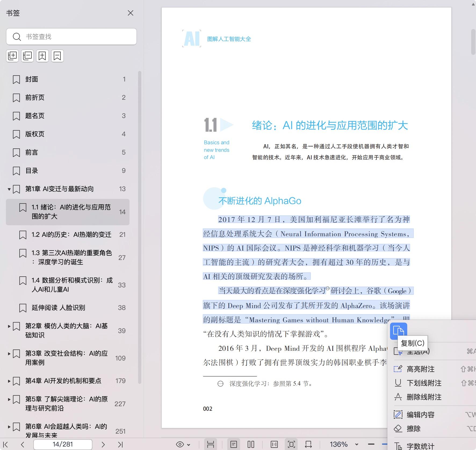Go to the last page
The width and height of the screenshot is (476, 450).
[120, 445]
